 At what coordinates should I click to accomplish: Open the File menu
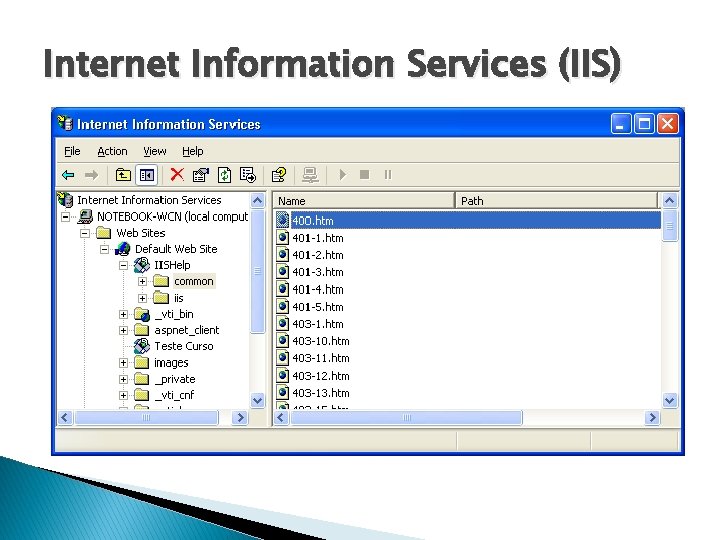(x=72, y=151)
